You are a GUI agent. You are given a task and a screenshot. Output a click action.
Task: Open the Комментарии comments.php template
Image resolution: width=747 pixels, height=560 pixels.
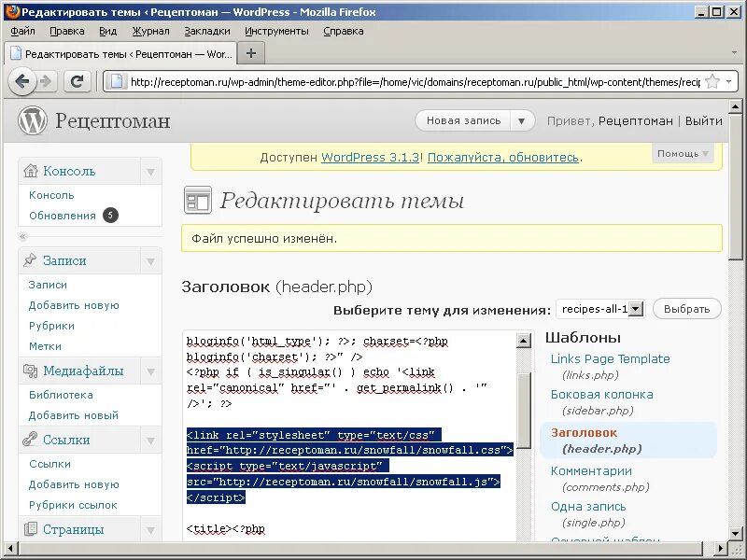click(591, 470)
